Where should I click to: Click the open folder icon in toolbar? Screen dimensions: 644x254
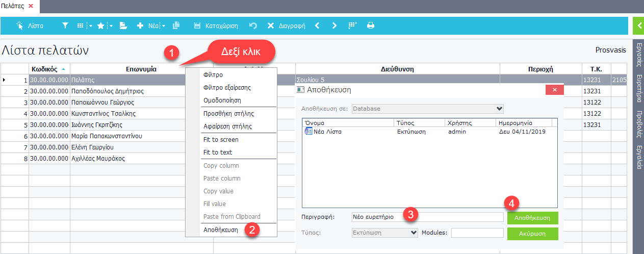click(x=123, y=26)
